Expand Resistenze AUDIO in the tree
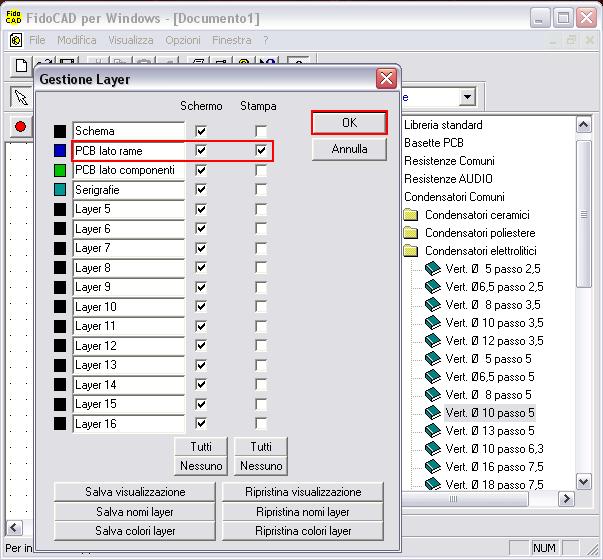 point(448,179)
